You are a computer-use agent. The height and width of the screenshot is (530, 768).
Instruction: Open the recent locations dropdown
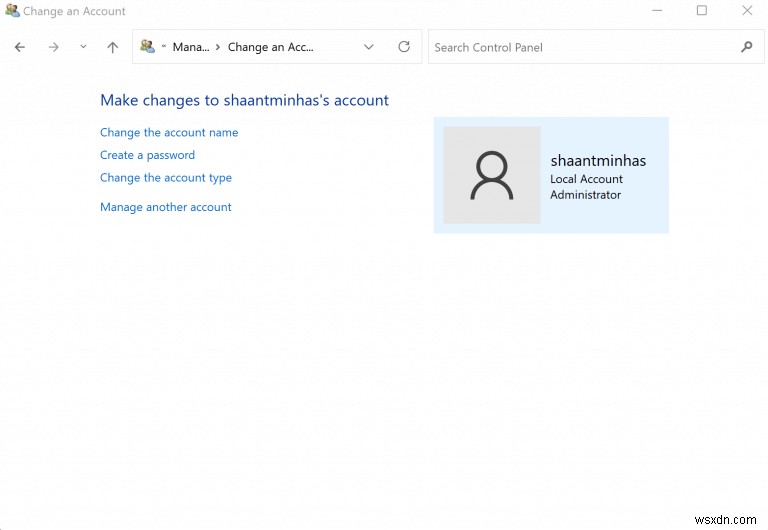tap(83, 47)
